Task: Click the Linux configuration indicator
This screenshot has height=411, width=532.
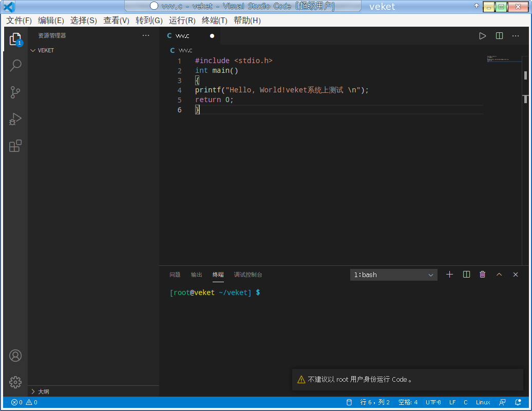Action: 483,402
